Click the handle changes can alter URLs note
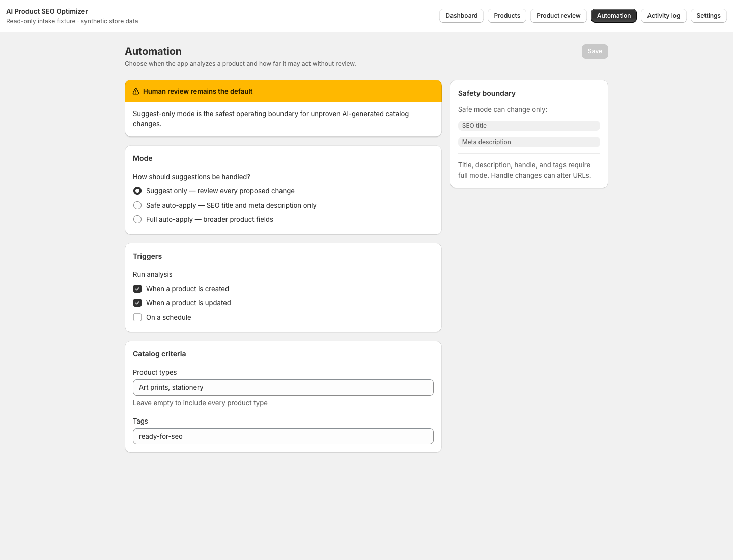The height and width of the screenshot is (560, 733). coord(524,170)
